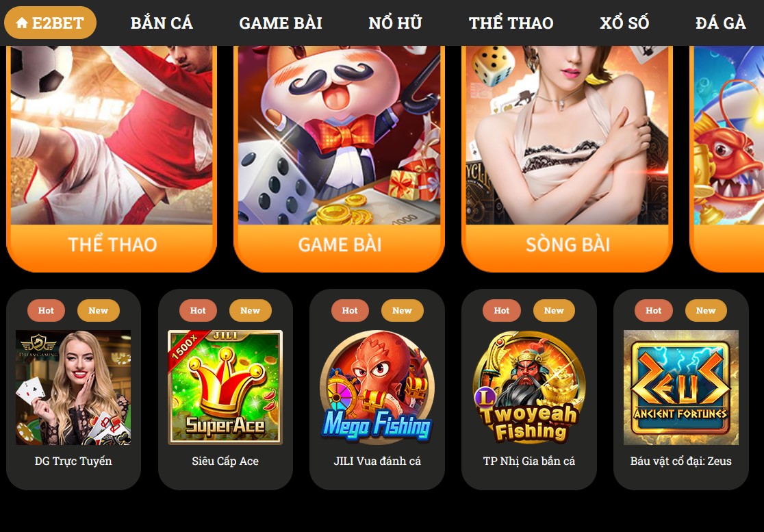Open the BẮN CÁ menu item

click(162, 23)
